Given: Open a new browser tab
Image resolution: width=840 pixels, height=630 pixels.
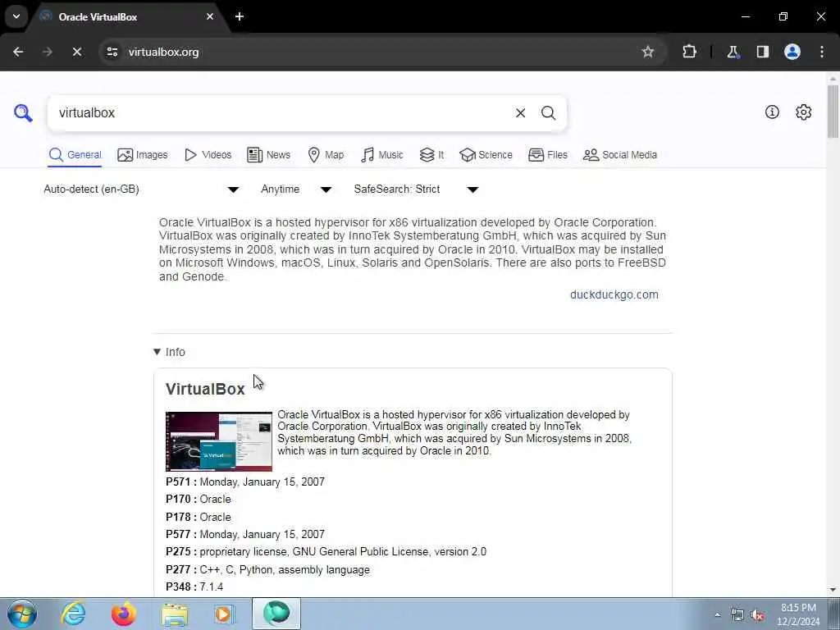Looking at the screenshot, I should point(240,16).
